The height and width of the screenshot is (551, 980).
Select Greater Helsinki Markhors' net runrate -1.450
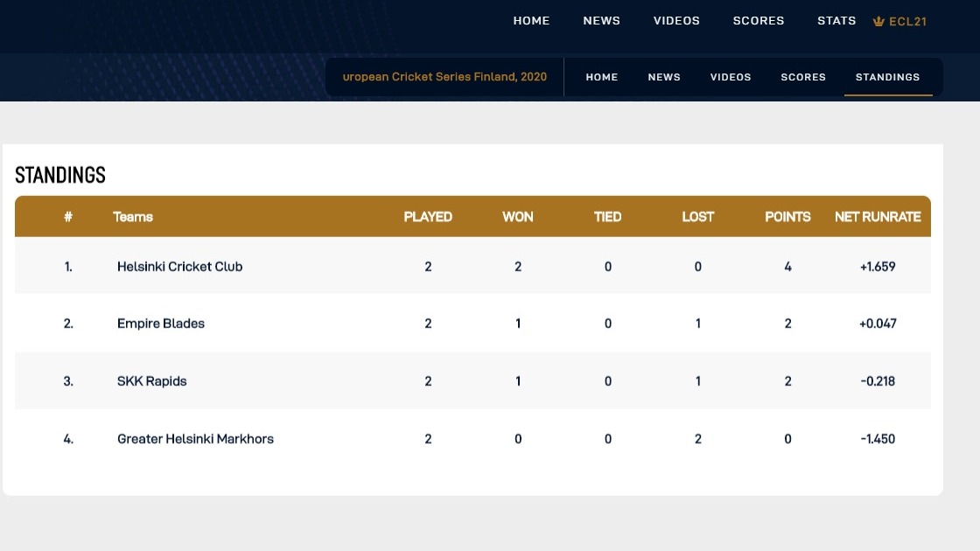point(878,438)
